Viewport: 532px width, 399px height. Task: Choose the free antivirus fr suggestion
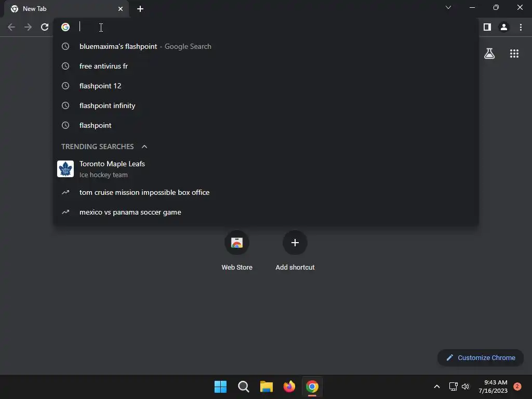[266, 66]
